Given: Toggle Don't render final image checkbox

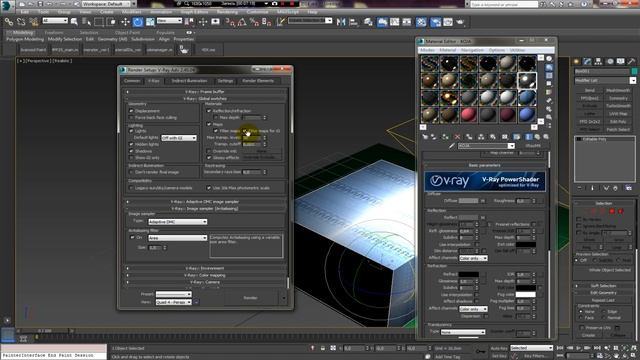Looking at the screenshot, I should [131, 172].
